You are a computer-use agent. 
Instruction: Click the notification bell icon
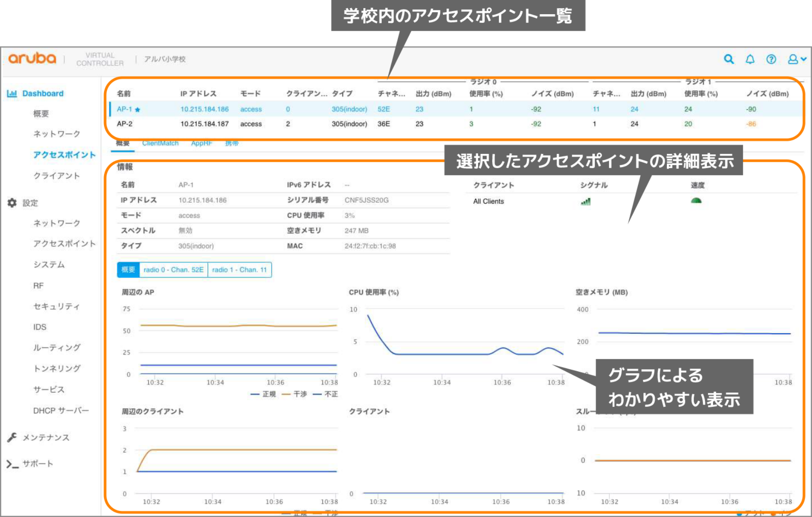tap(750, 59)
